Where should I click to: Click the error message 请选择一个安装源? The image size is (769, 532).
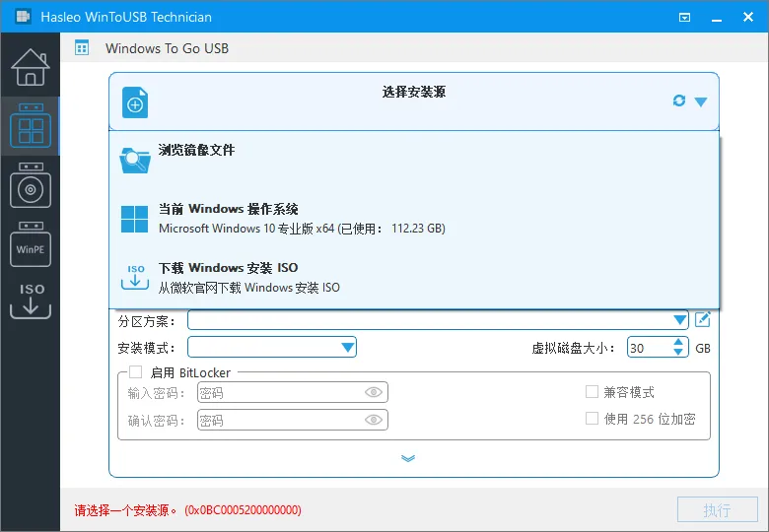tap(188, 510)
